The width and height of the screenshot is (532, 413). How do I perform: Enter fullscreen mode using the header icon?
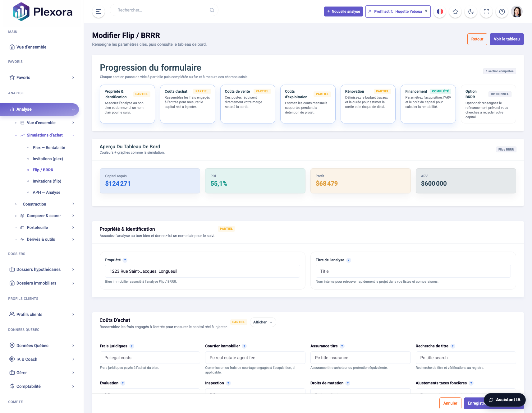click(486, 12)
